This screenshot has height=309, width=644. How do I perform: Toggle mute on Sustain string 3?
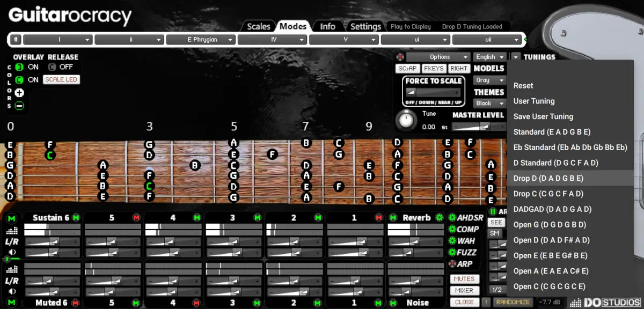pos(258,217)
